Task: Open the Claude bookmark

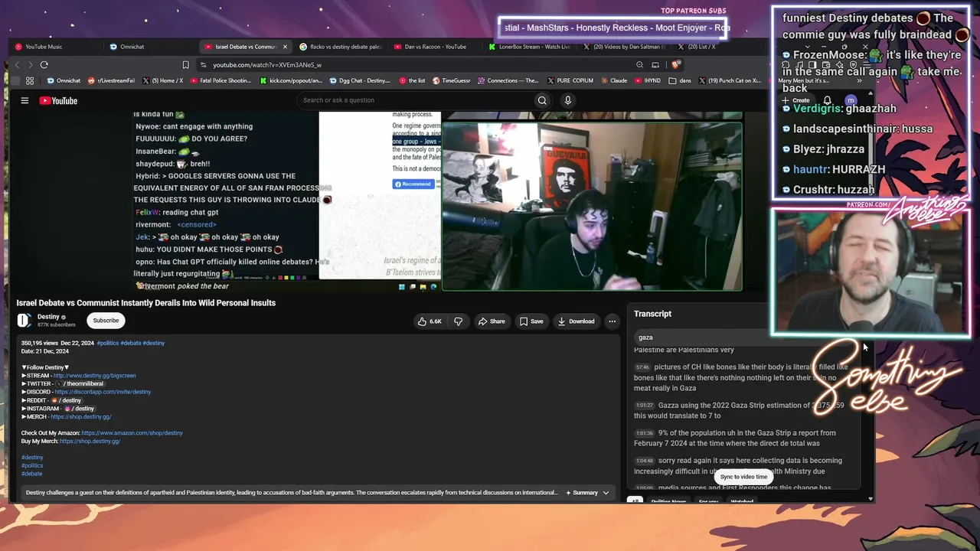Action: [x=614, y=80]
